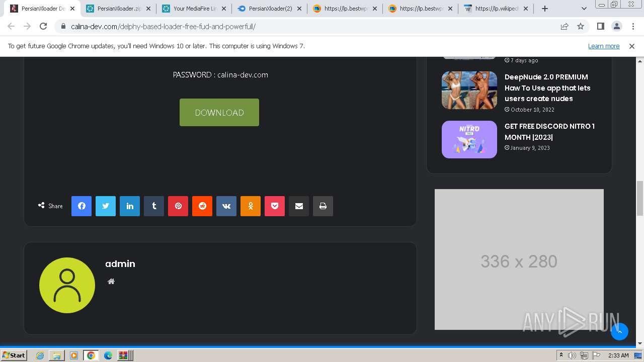Bookmark this page with the star
Screen dimensions: 644x362
tap(581, 26)
